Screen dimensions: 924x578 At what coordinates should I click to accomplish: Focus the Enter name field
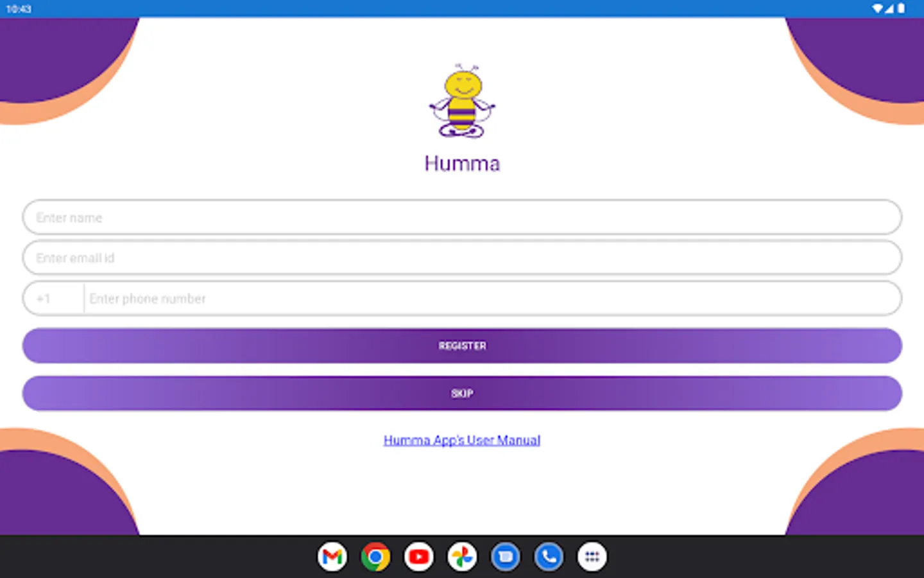(x=462, y=217)
